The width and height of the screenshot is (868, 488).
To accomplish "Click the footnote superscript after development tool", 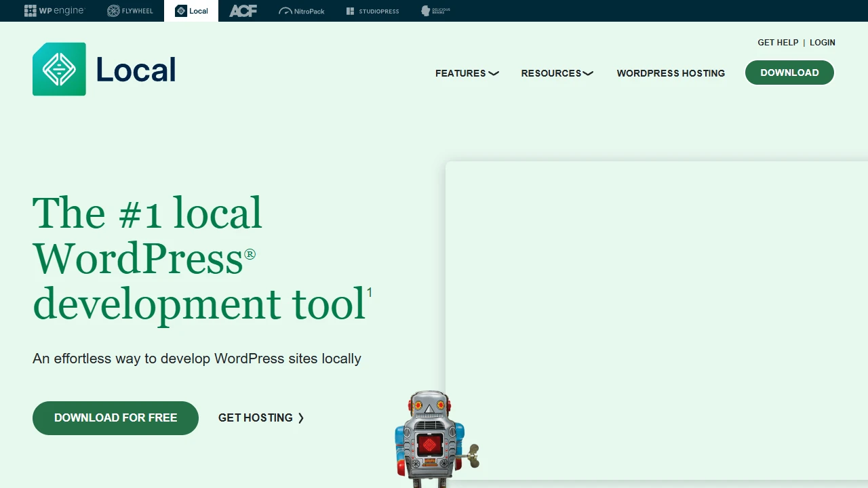I will (x=370, y=291).
